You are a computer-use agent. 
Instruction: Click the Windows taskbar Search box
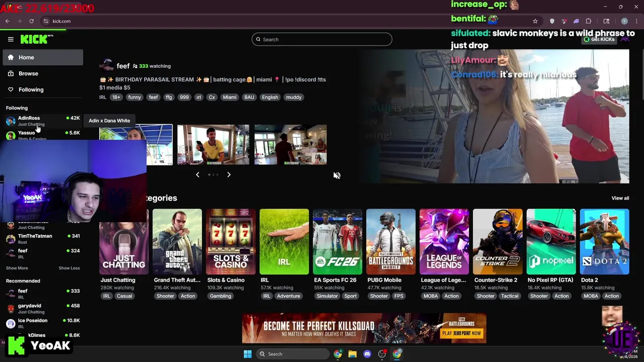click(x=292, y=354)
